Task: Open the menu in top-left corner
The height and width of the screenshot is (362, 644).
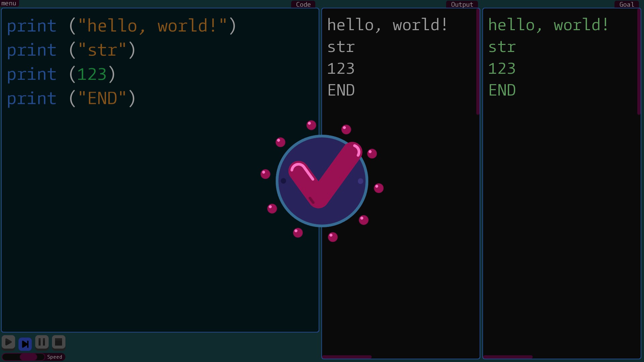Action: pos(9,3)
